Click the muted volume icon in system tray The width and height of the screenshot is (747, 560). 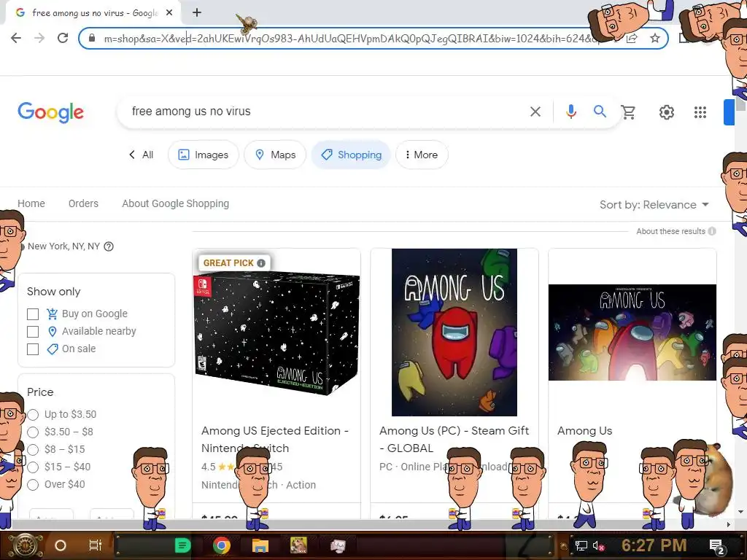tap(599, 545)
